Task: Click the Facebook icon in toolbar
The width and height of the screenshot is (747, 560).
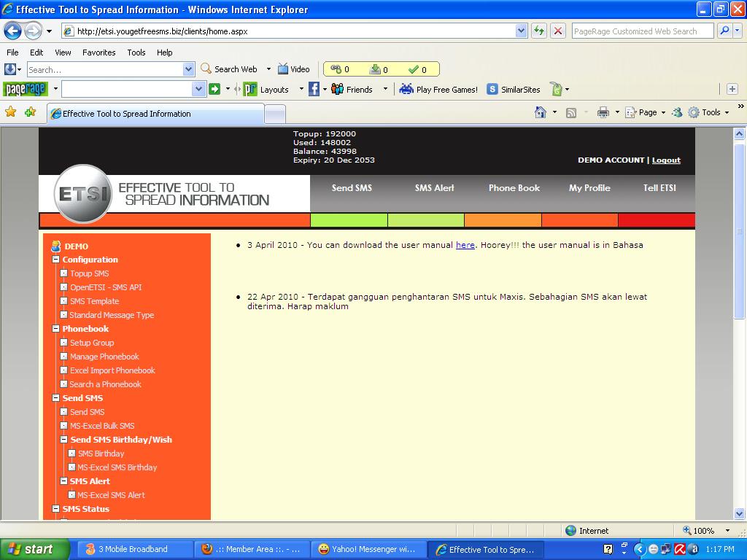Action: [x=314, y=89]
